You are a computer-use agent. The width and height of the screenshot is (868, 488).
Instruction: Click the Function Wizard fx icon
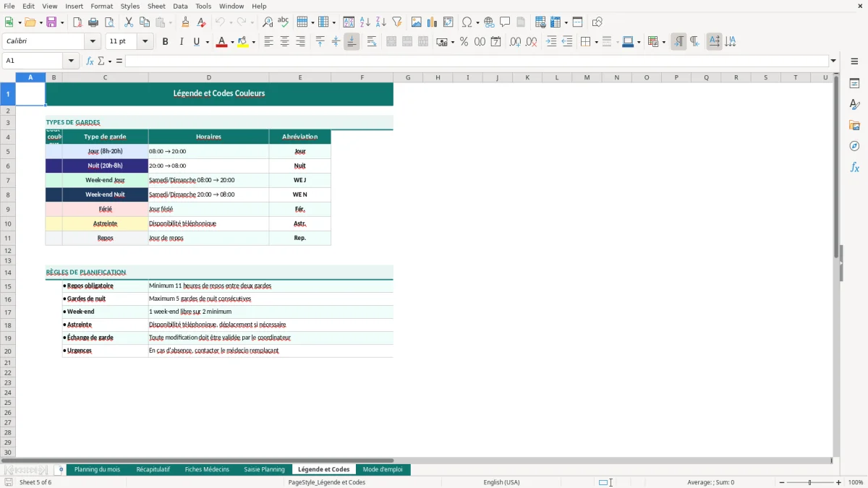coord(90,61)
